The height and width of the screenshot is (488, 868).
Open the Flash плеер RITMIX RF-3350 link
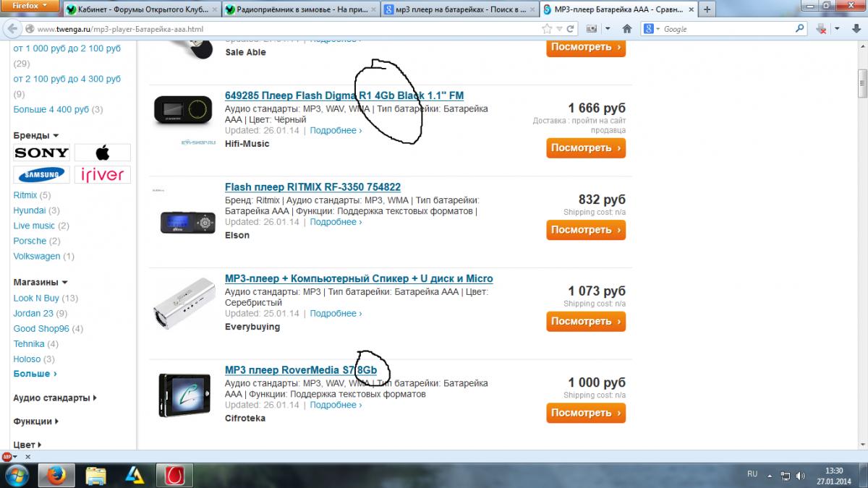pos(312,187)
